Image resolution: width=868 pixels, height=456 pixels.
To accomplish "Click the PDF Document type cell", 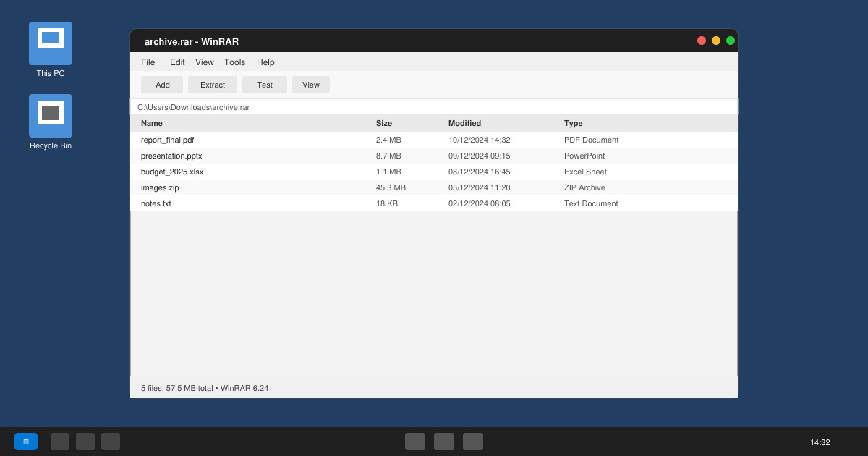I will pos(592,140).
